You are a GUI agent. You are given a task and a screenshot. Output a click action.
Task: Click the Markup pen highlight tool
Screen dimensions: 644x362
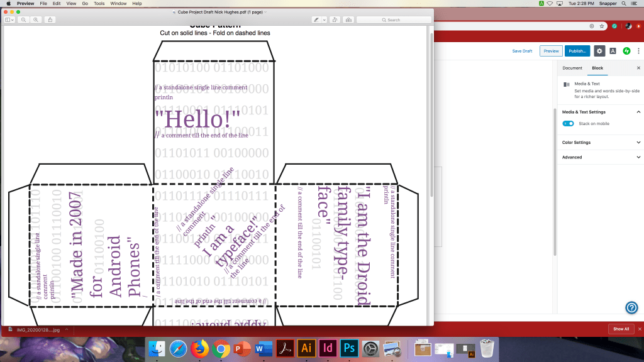(316, 20)
